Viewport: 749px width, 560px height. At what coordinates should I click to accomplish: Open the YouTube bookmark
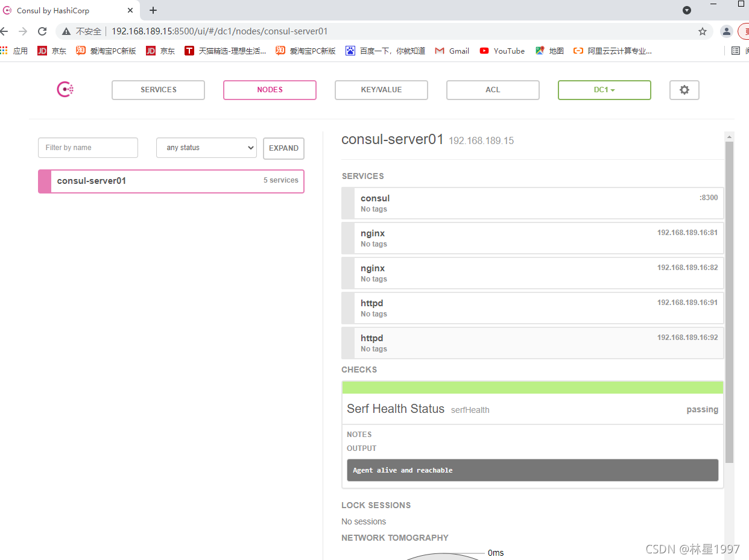click(x=502, y=51)
